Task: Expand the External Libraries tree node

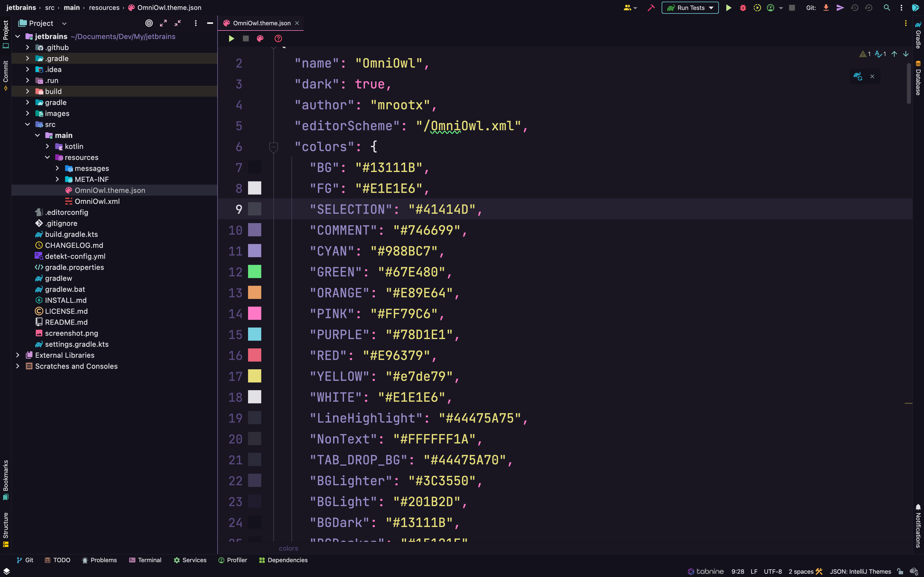Action: tap(16, 355)
